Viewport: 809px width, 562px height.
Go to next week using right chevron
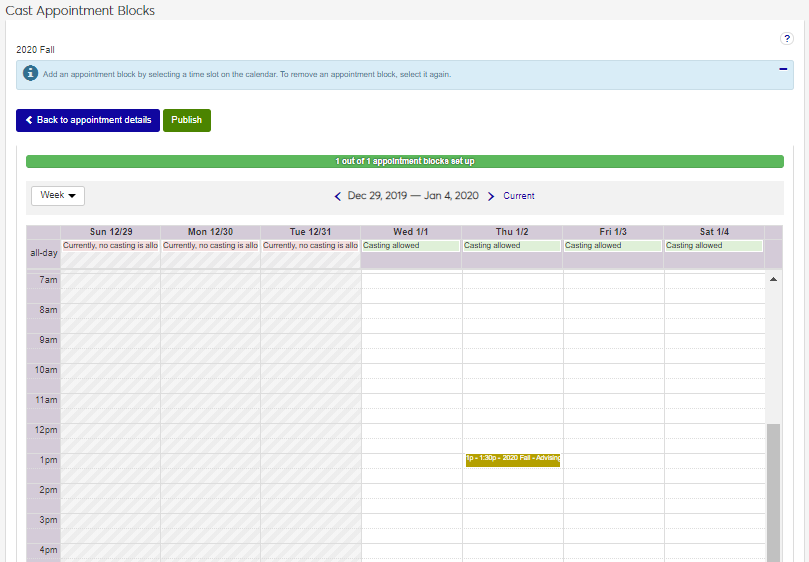491,196
